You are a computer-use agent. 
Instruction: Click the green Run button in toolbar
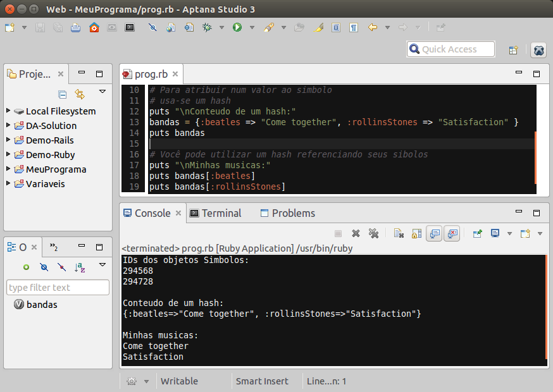[x=237, y=28]
